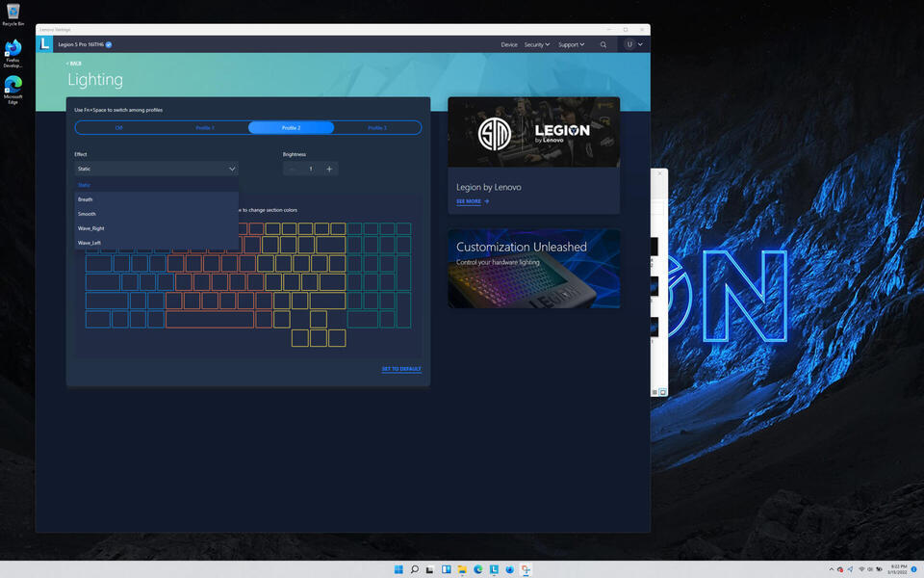Switch to Profile 3 tab
This screenshot has width=924, height=578.
(x=377, y=128)
